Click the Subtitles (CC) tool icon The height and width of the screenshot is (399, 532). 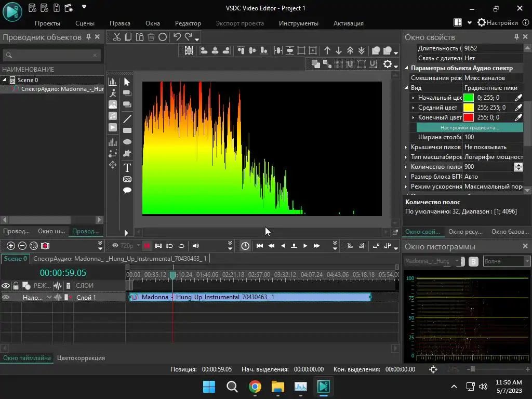point(127,179)
